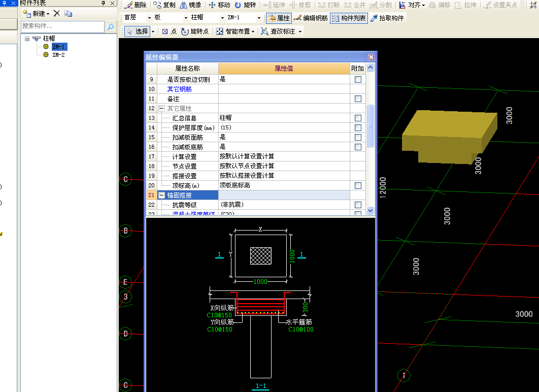Click the 分割 (split) tool

(x=381, y=5)
